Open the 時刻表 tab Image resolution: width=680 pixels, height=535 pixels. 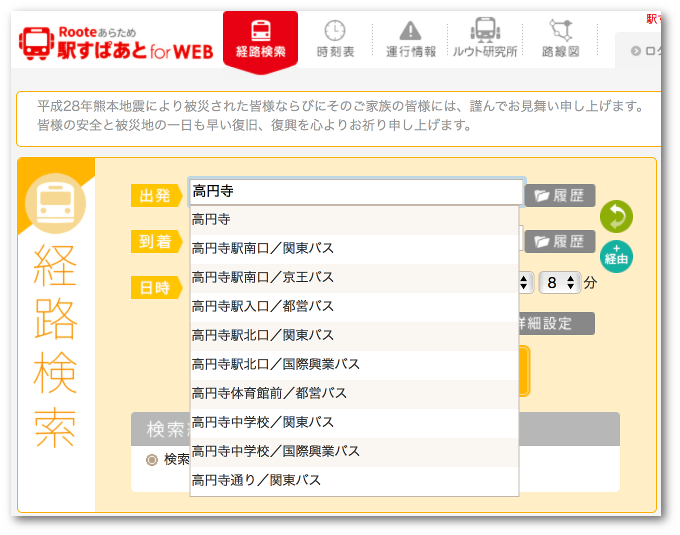point(336,39)
